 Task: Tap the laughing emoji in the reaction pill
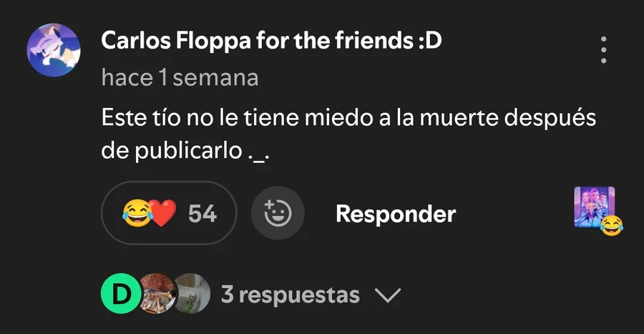(x=137, y=213)
